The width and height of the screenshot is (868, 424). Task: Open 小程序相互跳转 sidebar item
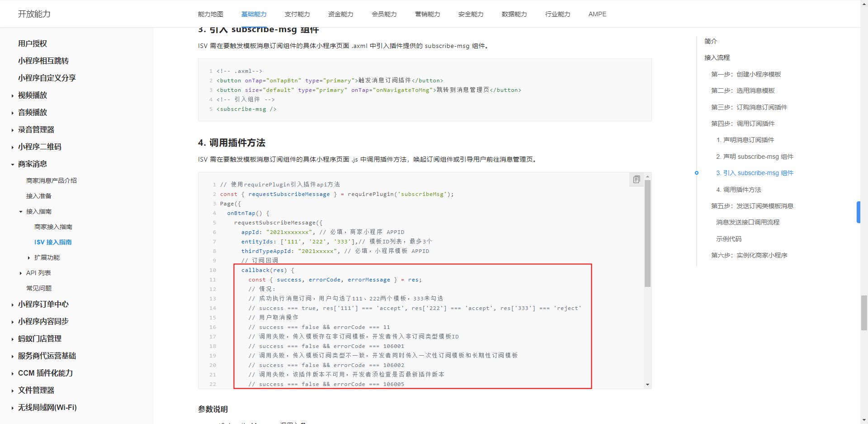(x=43, y=61)
